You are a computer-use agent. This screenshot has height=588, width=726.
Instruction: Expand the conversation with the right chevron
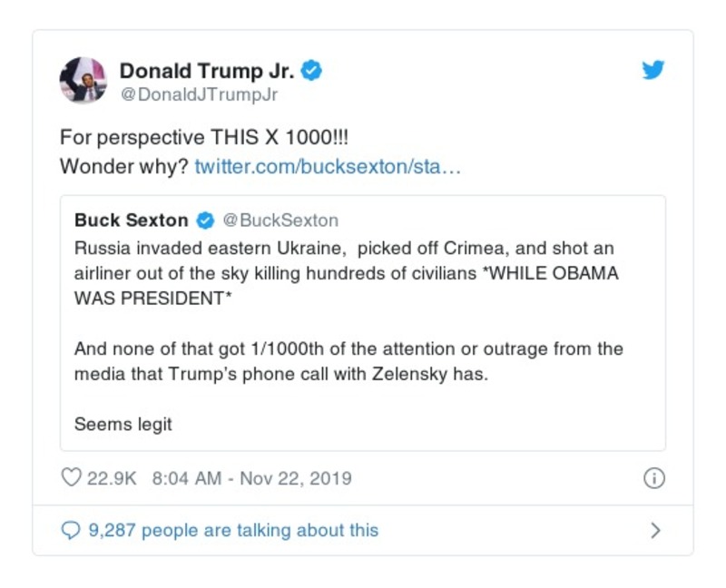655,531
